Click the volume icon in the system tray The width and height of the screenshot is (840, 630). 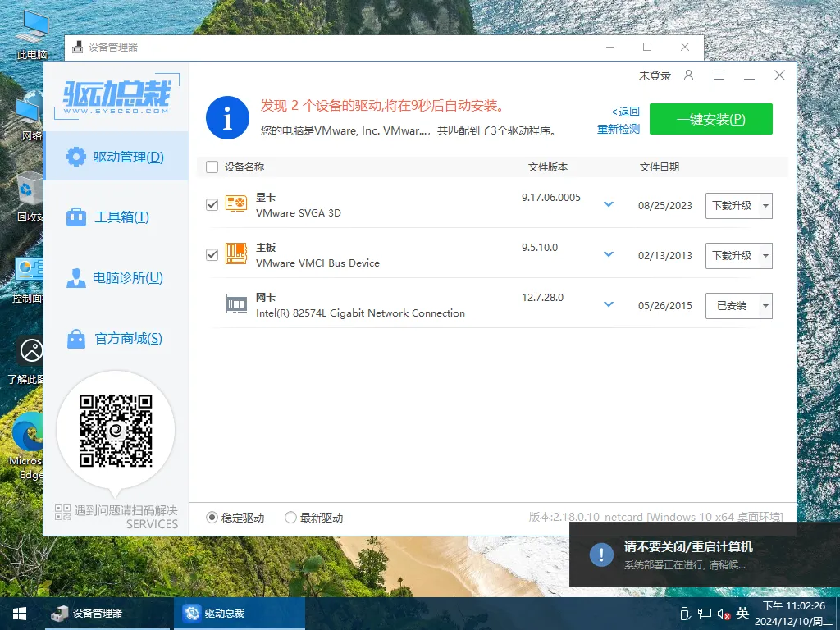pos(722,613)
